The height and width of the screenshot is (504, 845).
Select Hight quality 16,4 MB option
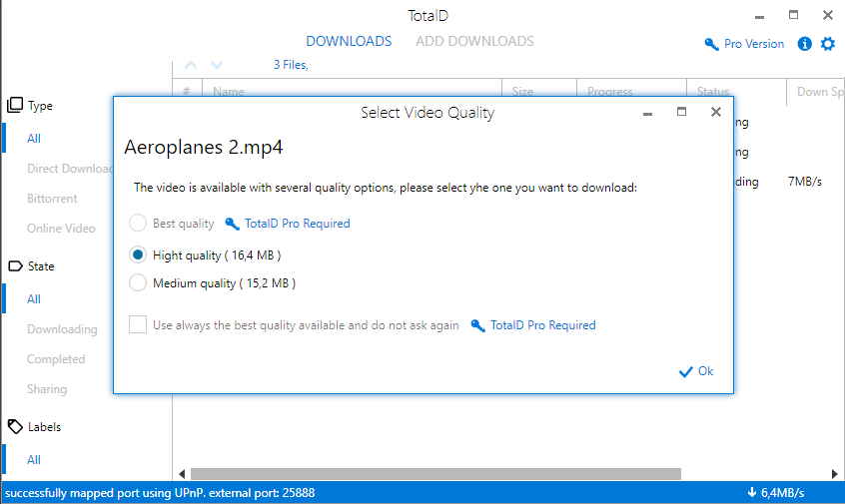(x=138, y=254)
